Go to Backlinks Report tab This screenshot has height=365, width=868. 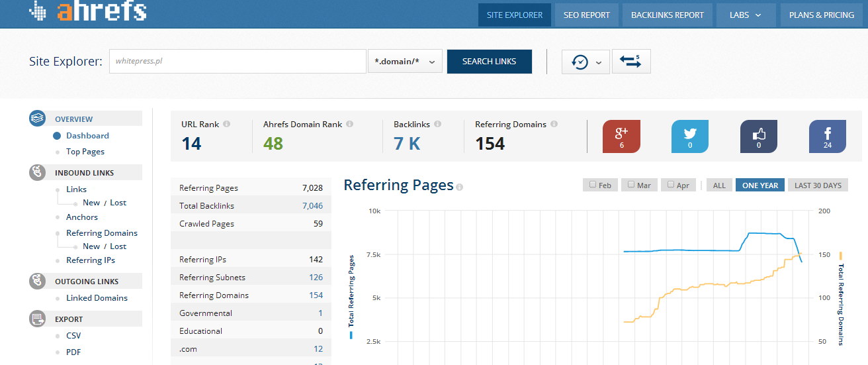[x=667, y=15]
